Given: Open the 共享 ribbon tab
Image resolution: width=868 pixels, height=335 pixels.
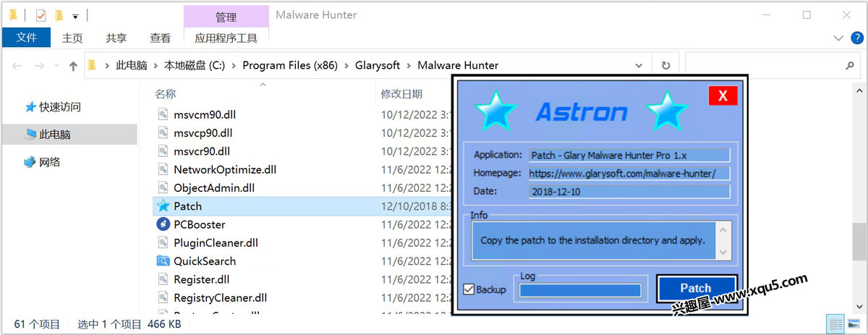Looking at the screenshot, I should coord(116,38).
